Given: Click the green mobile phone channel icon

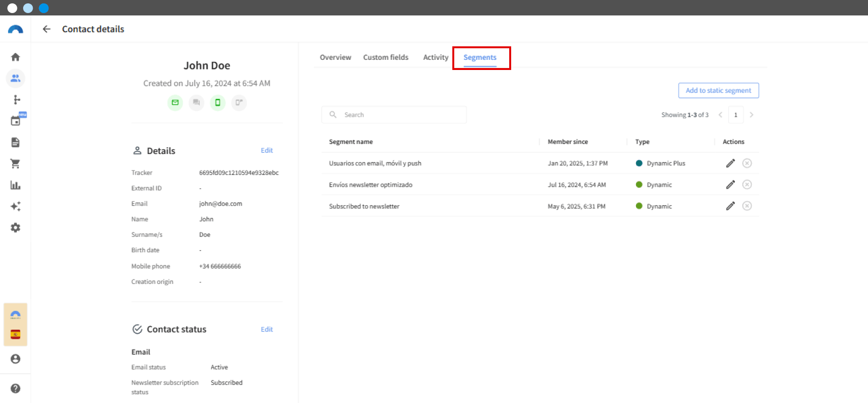Looking at the screenshot, I should [x=217, y=102].
